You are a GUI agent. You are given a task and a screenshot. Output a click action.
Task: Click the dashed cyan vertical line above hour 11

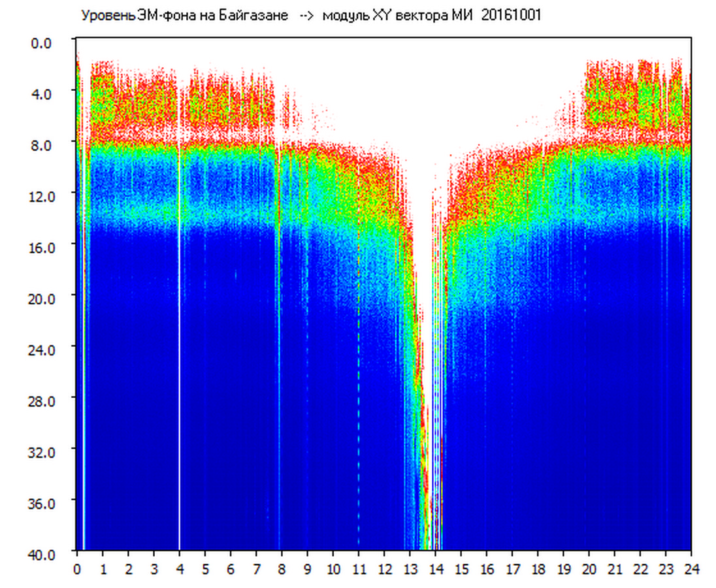point(359,392)
